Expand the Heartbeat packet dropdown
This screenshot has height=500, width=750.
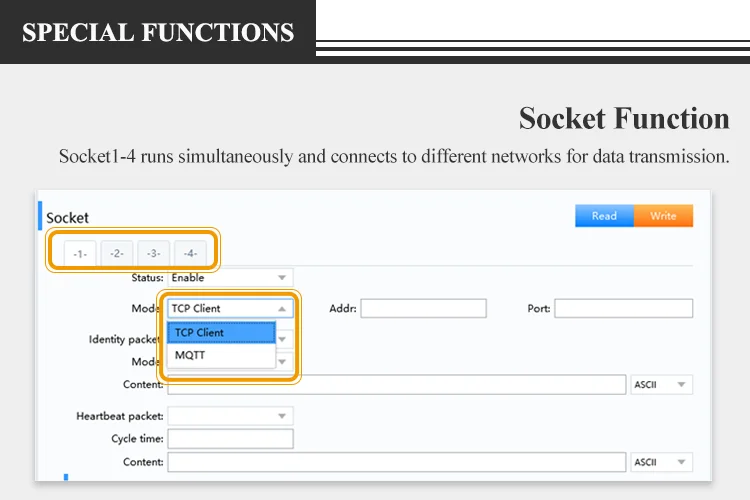282,416
